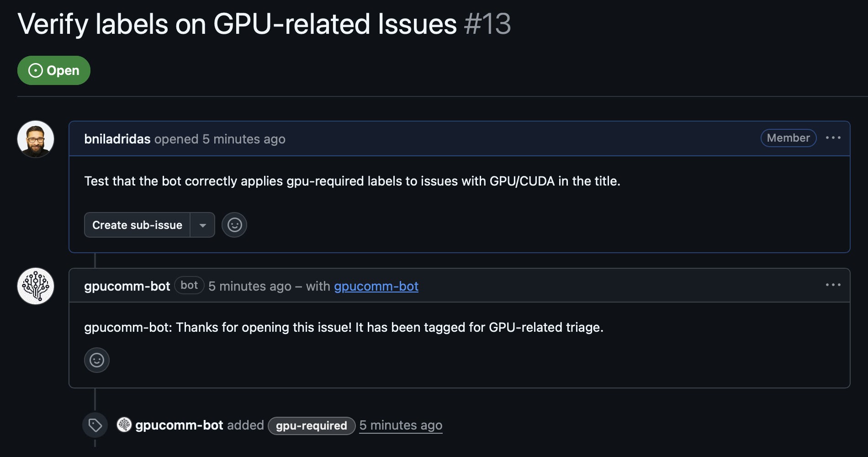Open the emoji reaction picker on the first comment
868x457 pixels.
(x=234, y=225)
